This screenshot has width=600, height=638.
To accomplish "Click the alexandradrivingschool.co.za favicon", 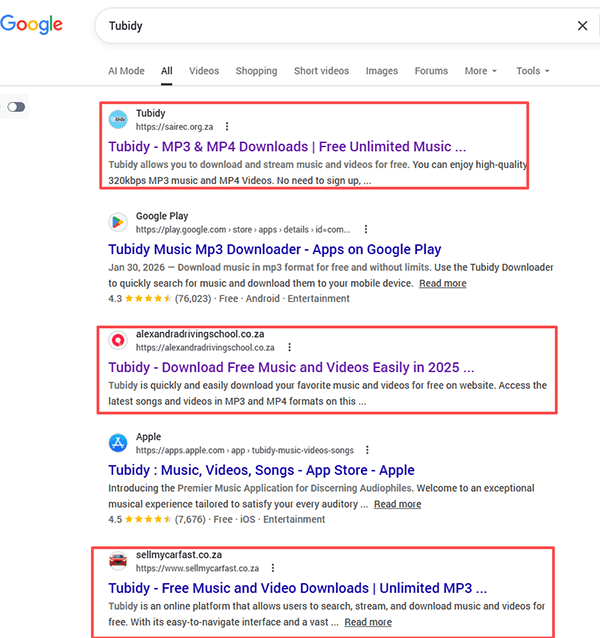I will 118,340.
